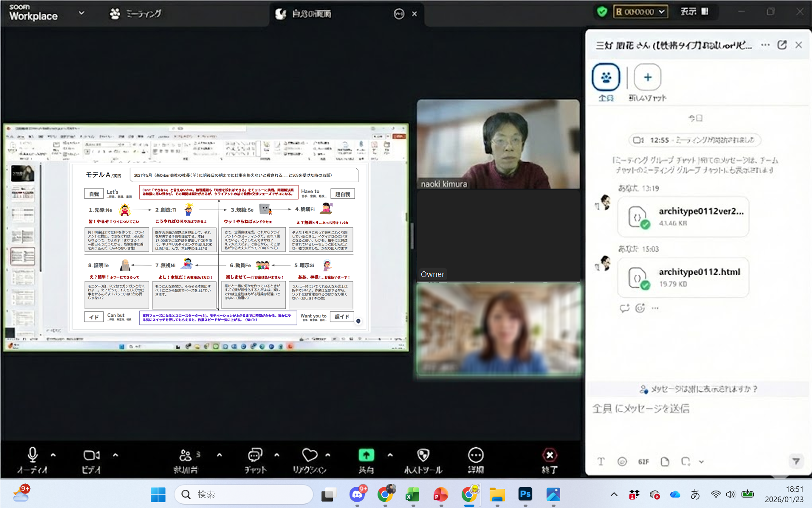This screenshot has height=508, width=812.
Task: Switch to the Meetings tab
Action: 135,14
